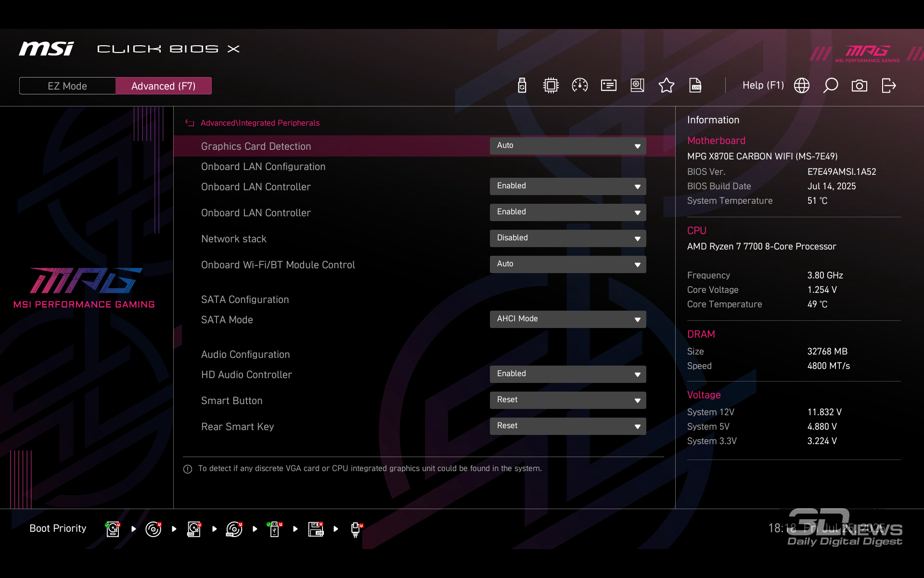Open first Onboard LAN Controller Enabled dropdown

(568, 186)
